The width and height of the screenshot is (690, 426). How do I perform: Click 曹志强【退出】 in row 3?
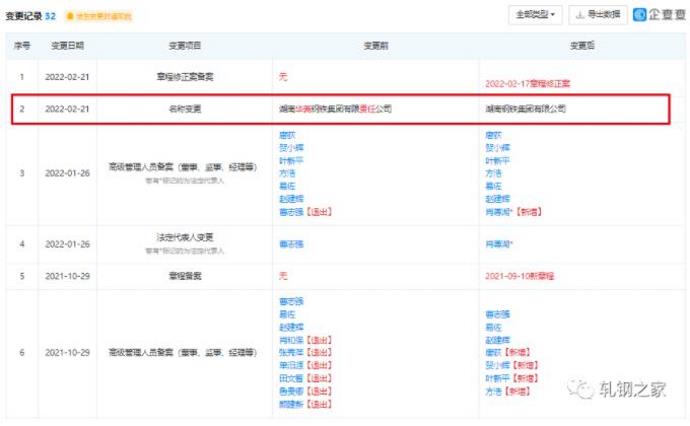pyautogui.click(x=304, y=212)
